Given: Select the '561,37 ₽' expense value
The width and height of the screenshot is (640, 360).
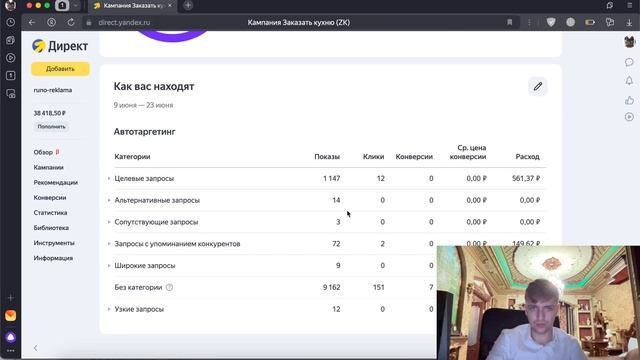Looking at the screenshot, I should coord(526,178).
